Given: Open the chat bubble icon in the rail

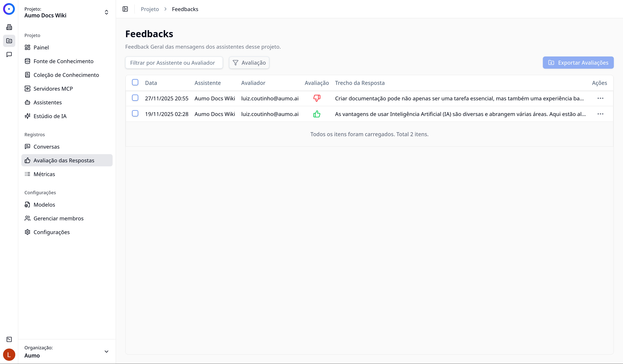Looking at the screenshot, I should pyautogui.click(x=9, y=55).
